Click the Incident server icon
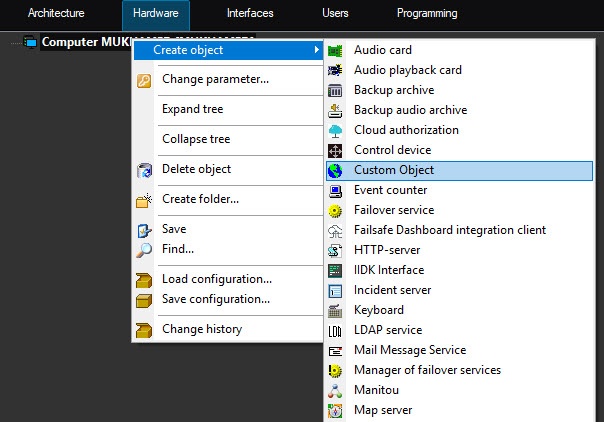Screen dimensions: 604x422 click(336, 290)
